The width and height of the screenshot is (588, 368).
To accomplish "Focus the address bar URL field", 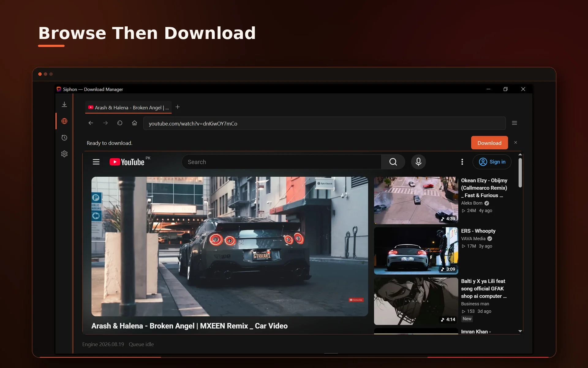I will click(324, 124).
